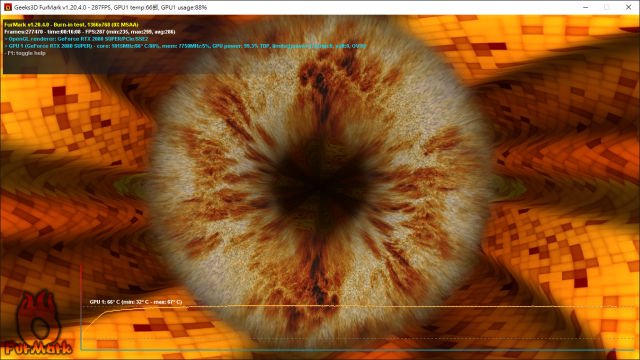Click the GPU 1 temperature min/max label
Screen dimensions: 640x360
coord(136,302)
